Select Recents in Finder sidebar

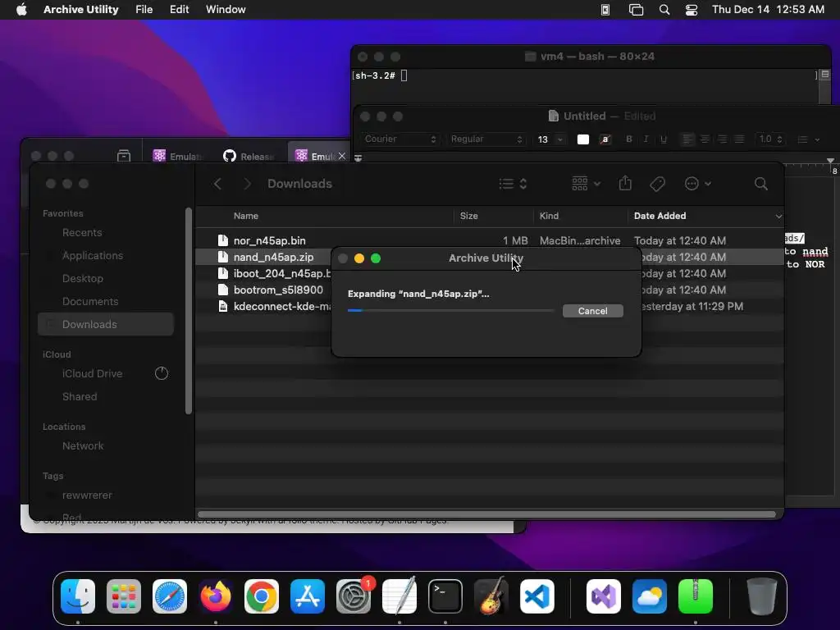(x=82, y=232)
